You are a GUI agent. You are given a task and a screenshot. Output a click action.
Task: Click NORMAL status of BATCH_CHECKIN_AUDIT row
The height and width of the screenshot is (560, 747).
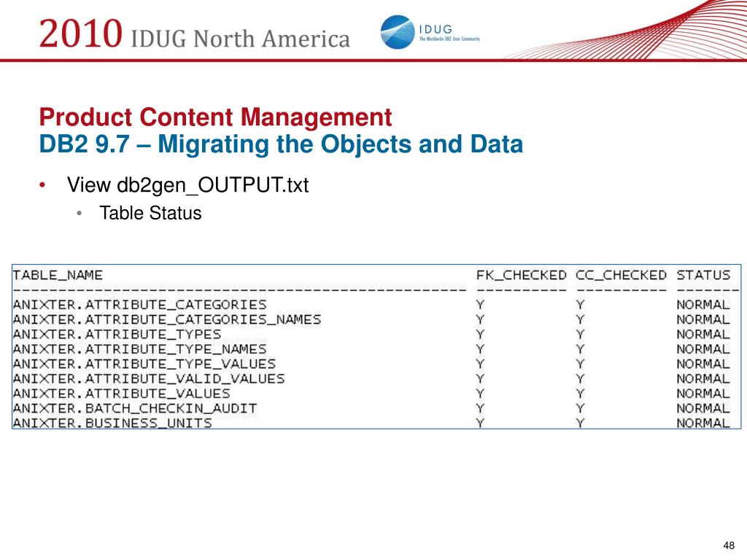pyautogui.click(x=703, y=408)
